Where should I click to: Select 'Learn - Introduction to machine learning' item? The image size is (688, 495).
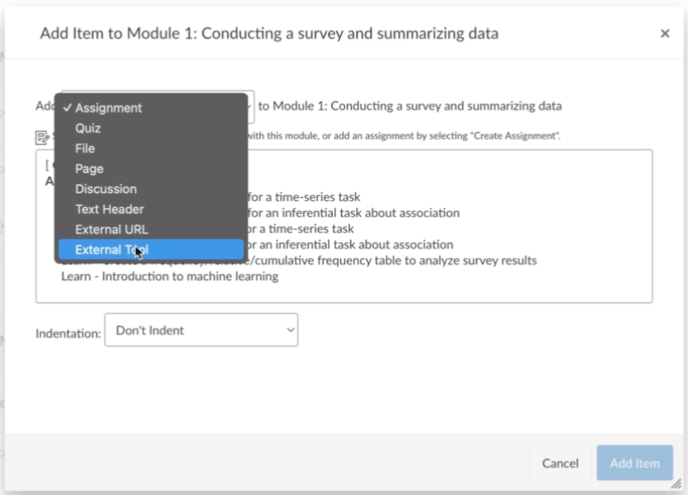pos(170,276)
